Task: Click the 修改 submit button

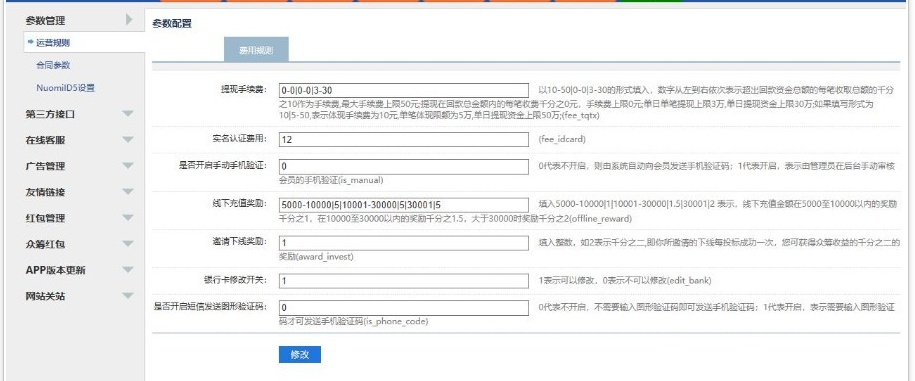Action: (300, 354)
